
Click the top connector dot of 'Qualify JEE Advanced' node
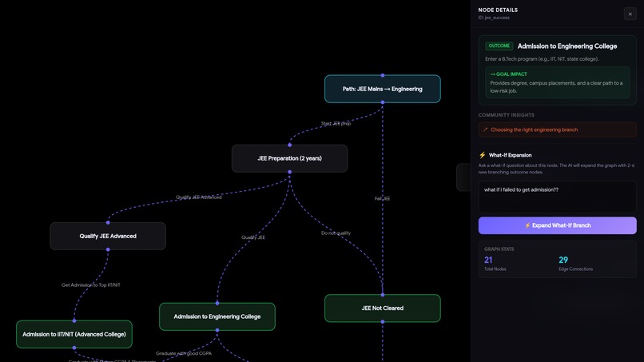pos(108,223)
